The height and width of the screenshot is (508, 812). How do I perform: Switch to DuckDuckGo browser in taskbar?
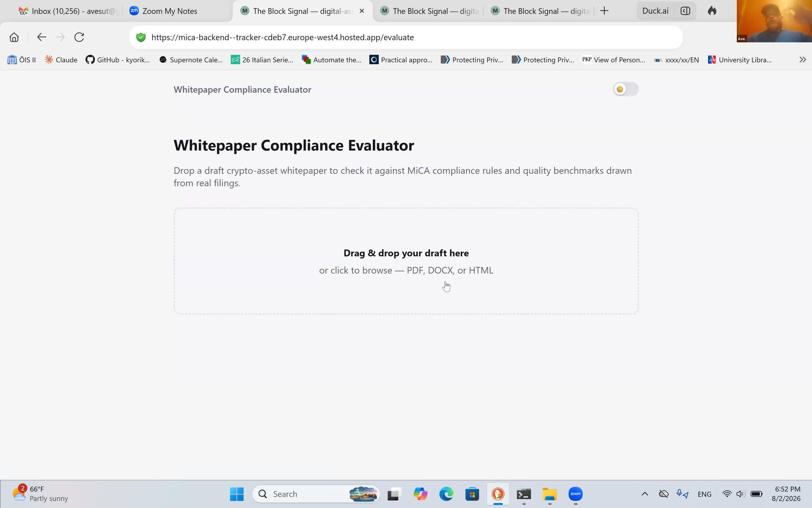coord(498,494)
